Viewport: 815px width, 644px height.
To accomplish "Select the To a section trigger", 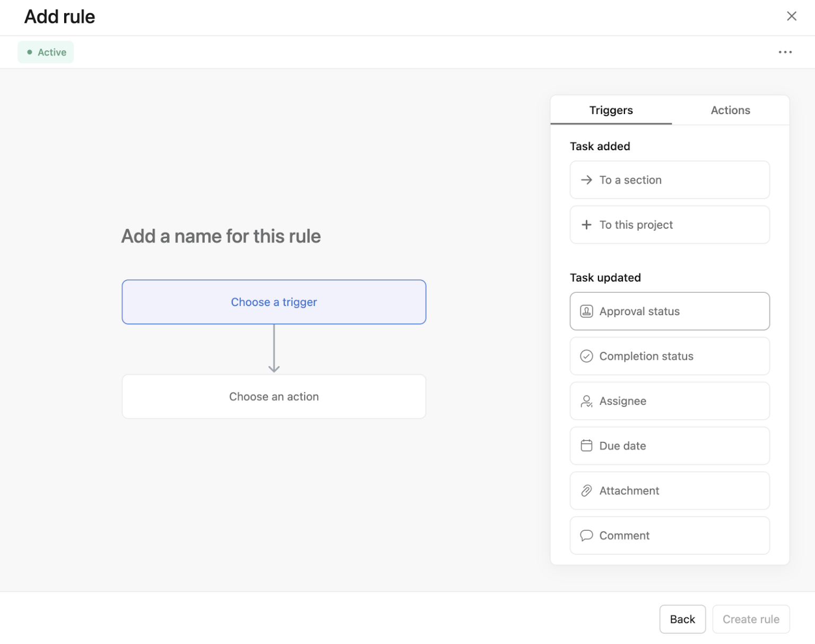I will (669, 180).
